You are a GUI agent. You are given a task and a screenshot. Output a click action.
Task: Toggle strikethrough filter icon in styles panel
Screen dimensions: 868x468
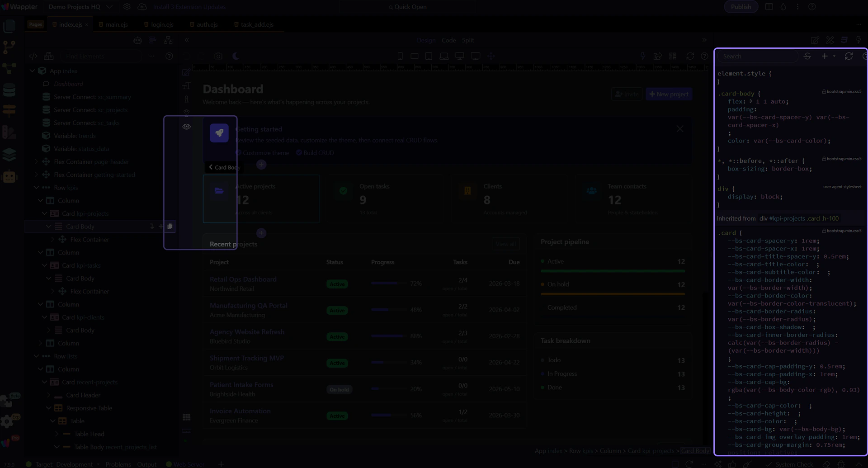(x=807, y=56)
